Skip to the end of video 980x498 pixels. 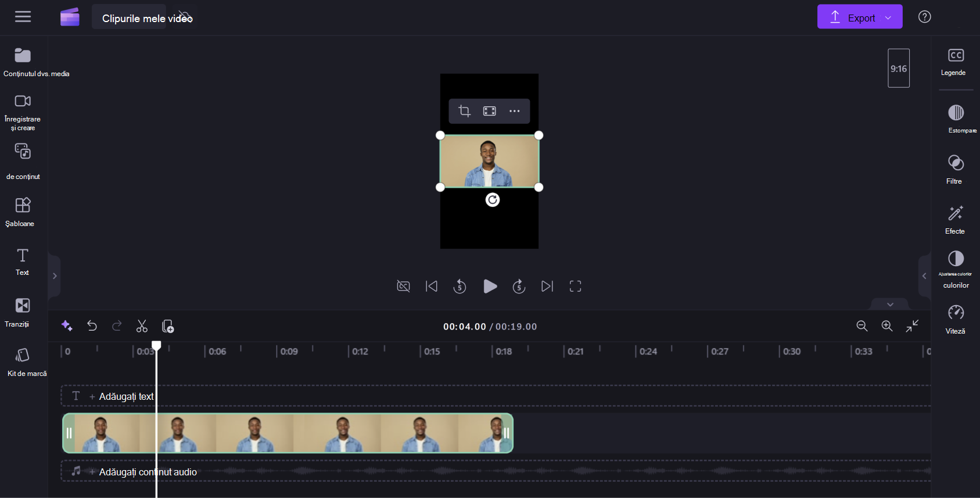tap(547, 286)
